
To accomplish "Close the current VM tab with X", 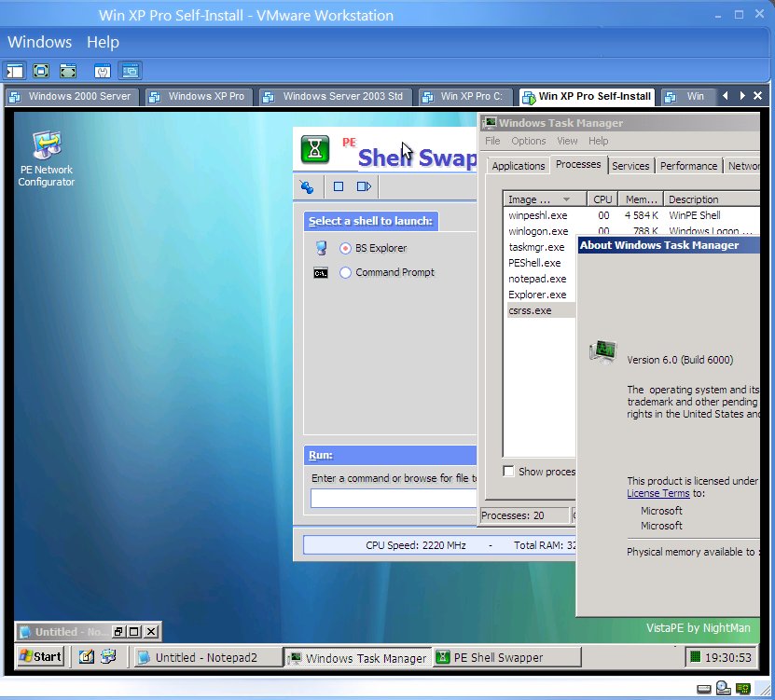I will tap(757, 96).
